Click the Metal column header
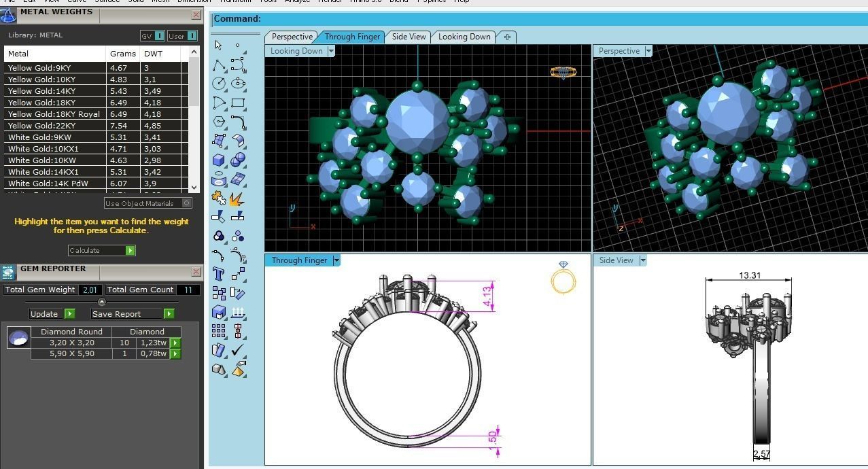This screenshot has height=469, width=868. (55, 54)
